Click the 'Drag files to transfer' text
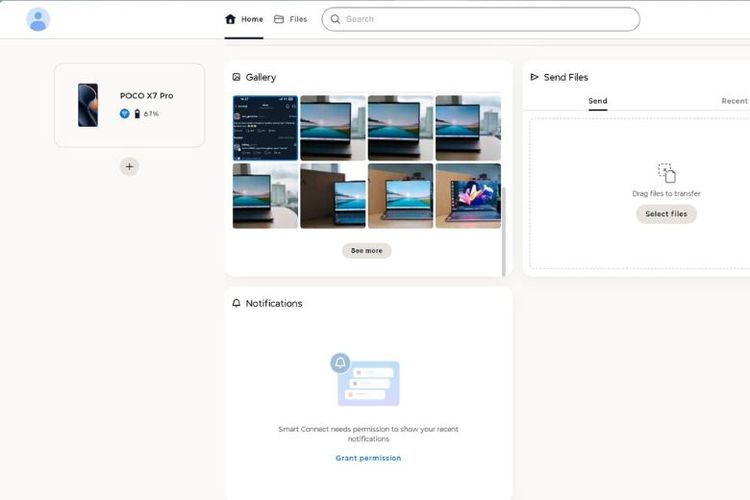Image resolution: width=750 pixels, height=500 pixels. point(666,193)
